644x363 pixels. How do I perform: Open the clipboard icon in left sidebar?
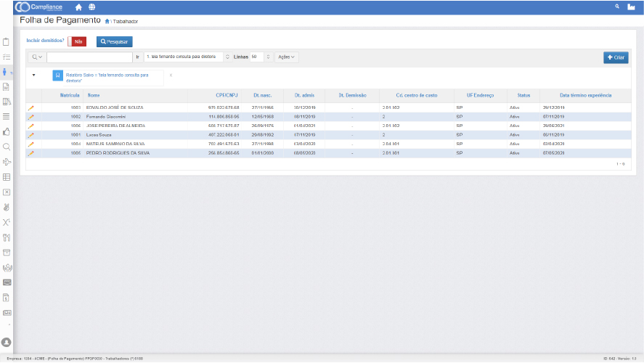click(7, 41)
